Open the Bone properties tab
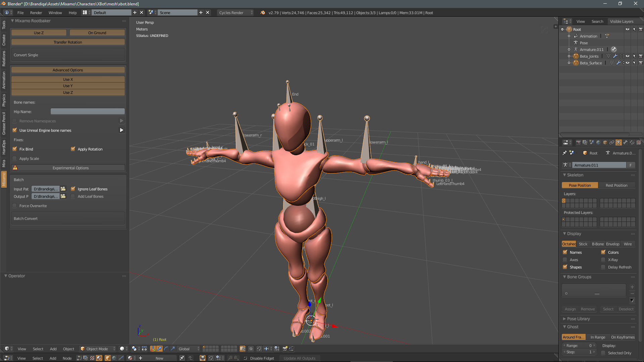The height and width of the screenshot is (362, 644). pyautogui.click(x=625, y=142)
